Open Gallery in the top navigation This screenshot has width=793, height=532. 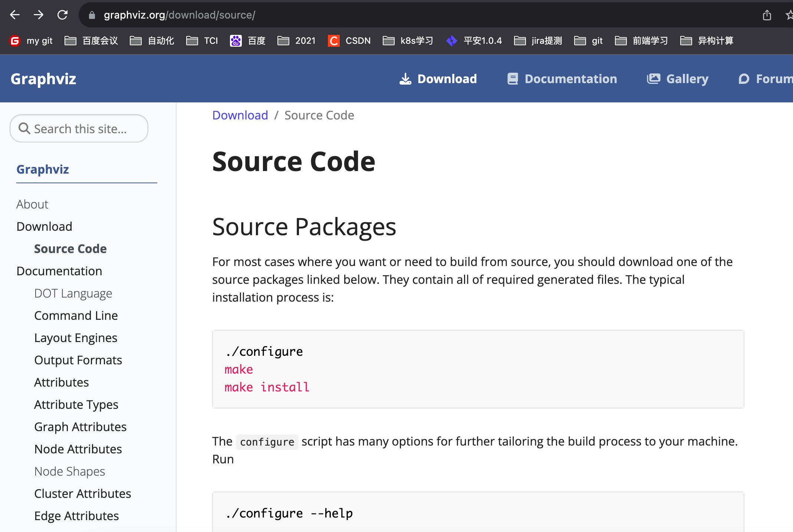(x=678, y=79)
